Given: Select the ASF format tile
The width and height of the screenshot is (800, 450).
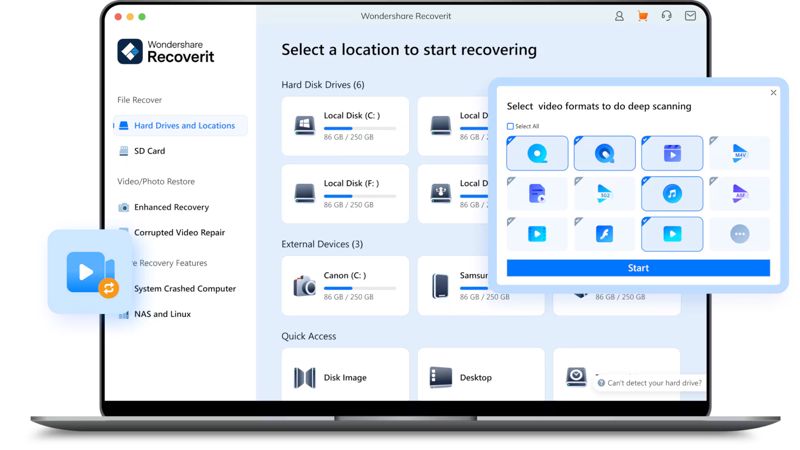Looking at the screenshot, I should (x=739, y=193).
